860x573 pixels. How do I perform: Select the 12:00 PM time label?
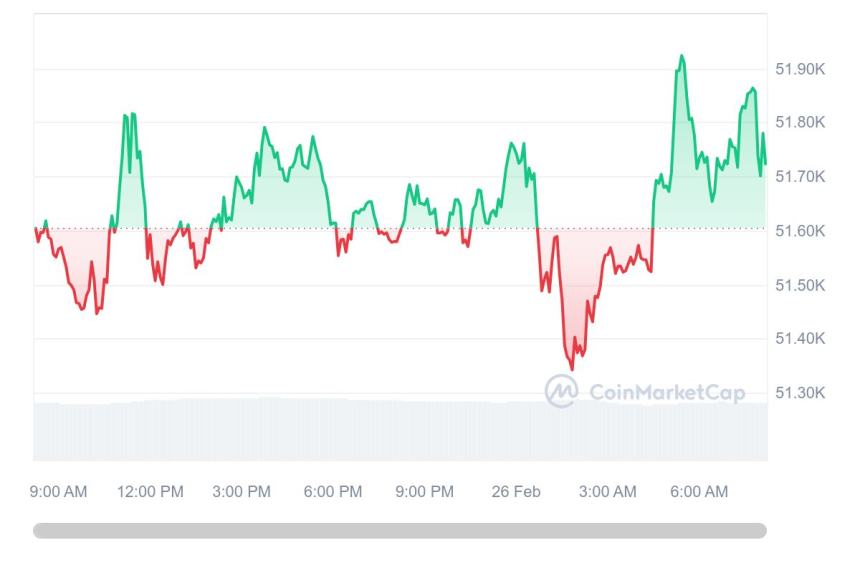click(150, 492)
